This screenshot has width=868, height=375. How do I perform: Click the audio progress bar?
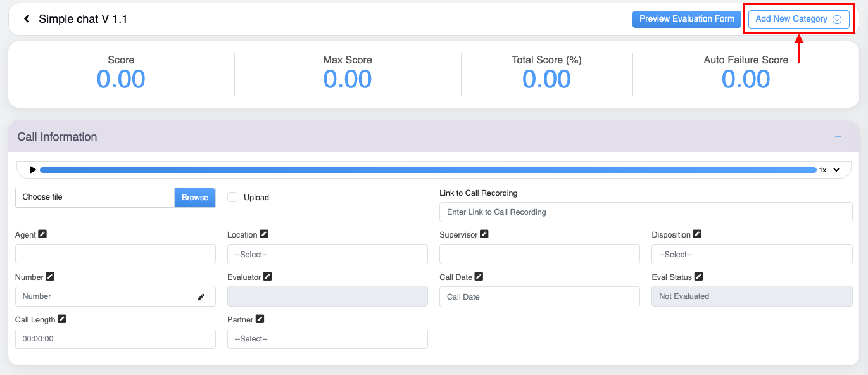pyautogui.click(x=427, y=170)
